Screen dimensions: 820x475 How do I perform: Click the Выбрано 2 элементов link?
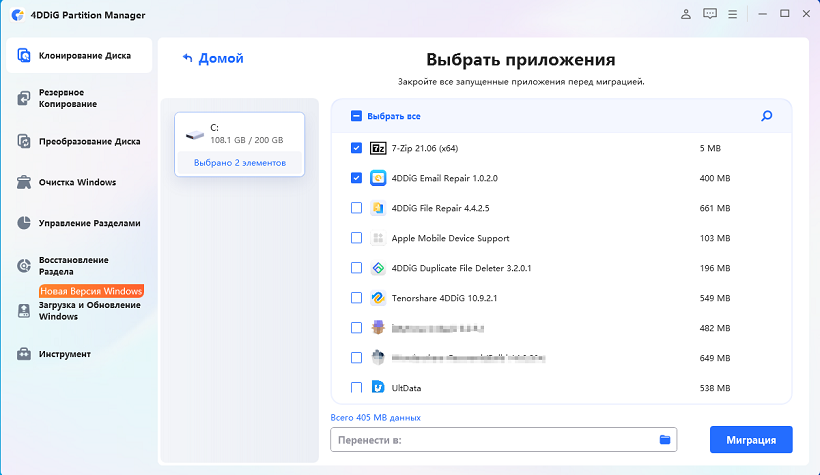tap(240, 163)
